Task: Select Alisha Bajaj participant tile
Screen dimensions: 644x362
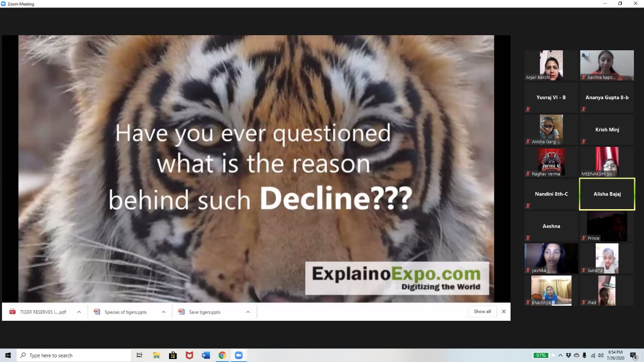Action: 607,194
